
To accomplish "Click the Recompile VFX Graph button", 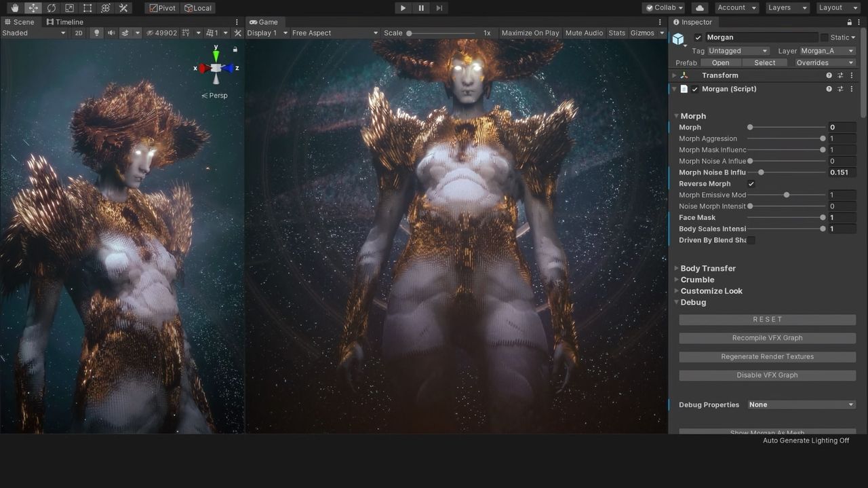I will 766,337.
